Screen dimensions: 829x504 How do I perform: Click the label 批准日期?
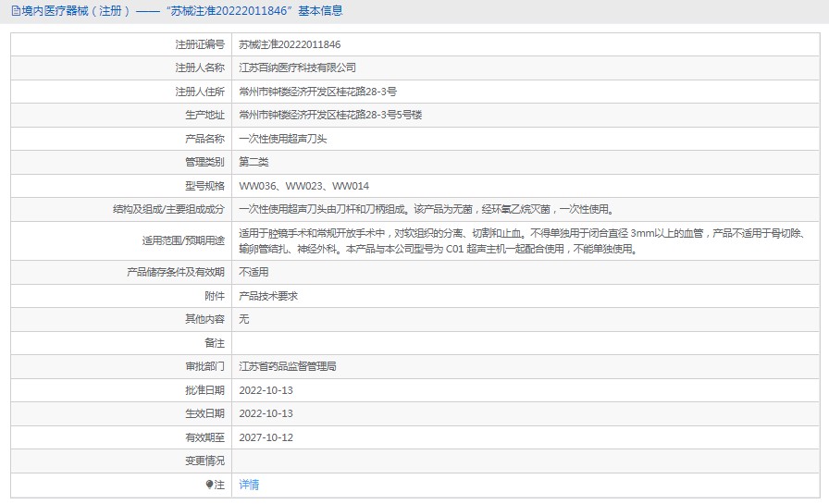click(x=204, y=390)
